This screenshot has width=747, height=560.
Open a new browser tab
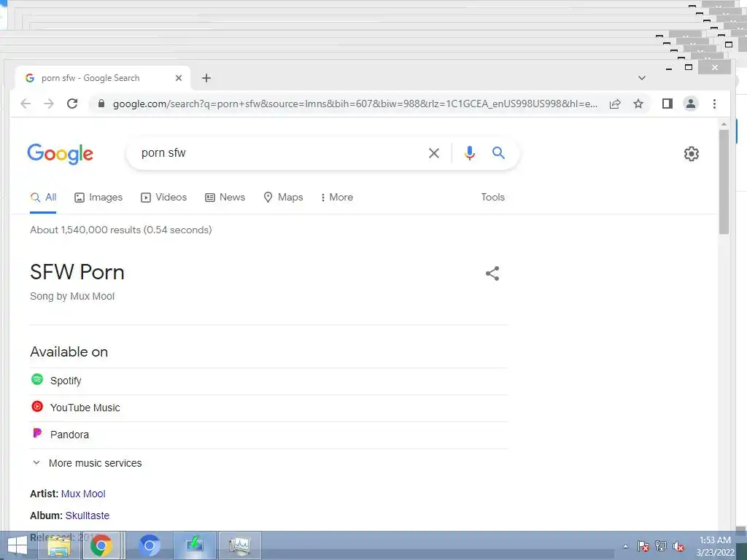206,78
